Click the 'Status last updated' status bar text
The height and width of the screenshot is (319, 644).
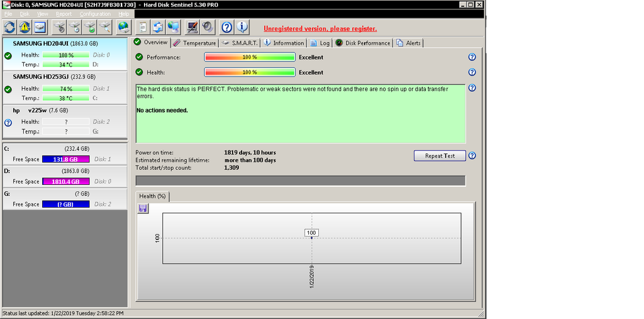(63, 314)
